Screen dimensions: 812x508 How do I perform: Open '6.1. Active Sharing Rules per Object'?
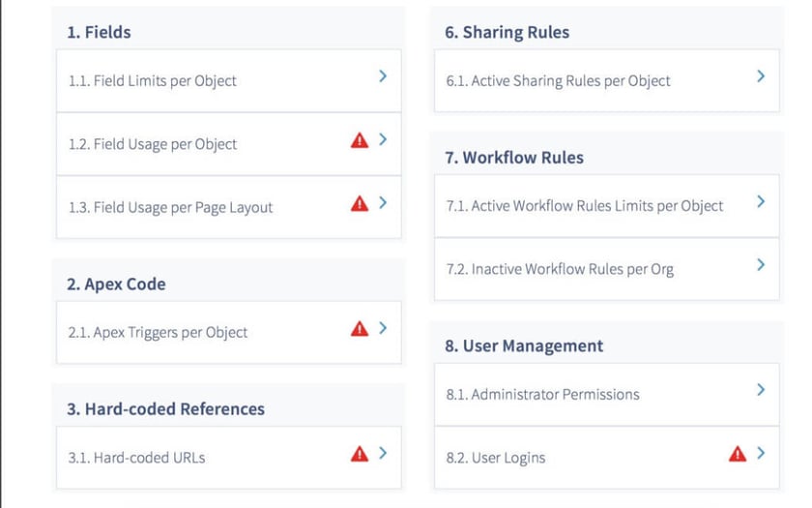pyautogui.click(x=607, y=81)
